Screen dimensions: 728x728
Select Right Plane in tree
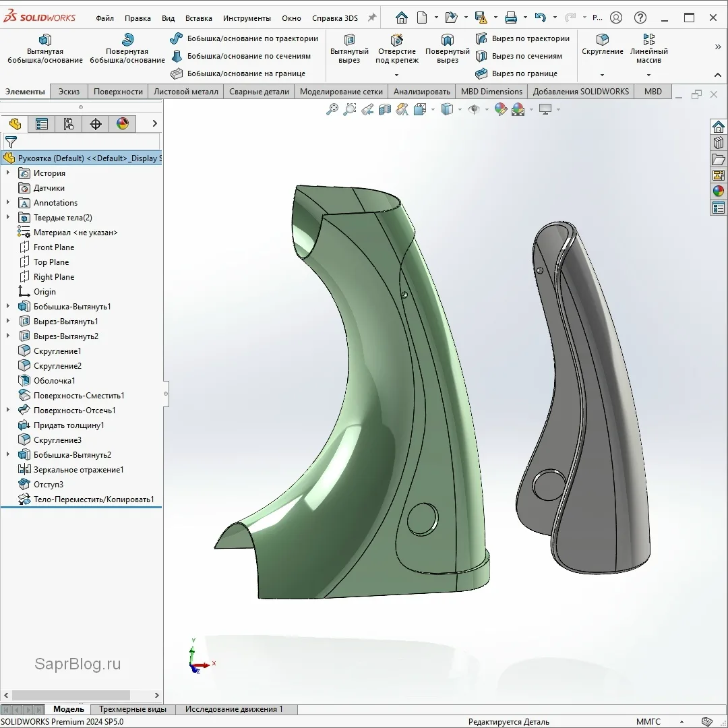pos(54,277)
